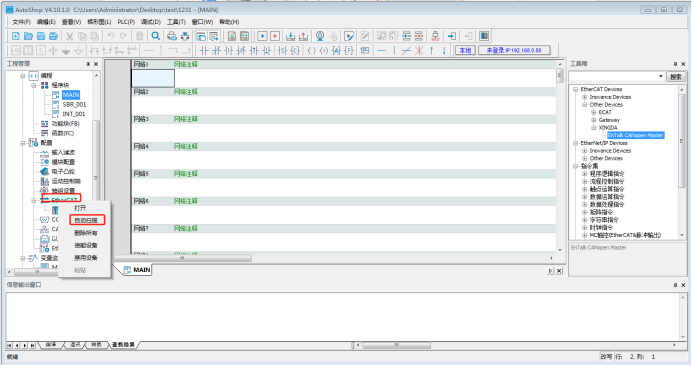Collapse the EtherCAT Devices node in toolbox
This screenshot has width=692, height=366.
pyautogui.click(x=575, y=89)
